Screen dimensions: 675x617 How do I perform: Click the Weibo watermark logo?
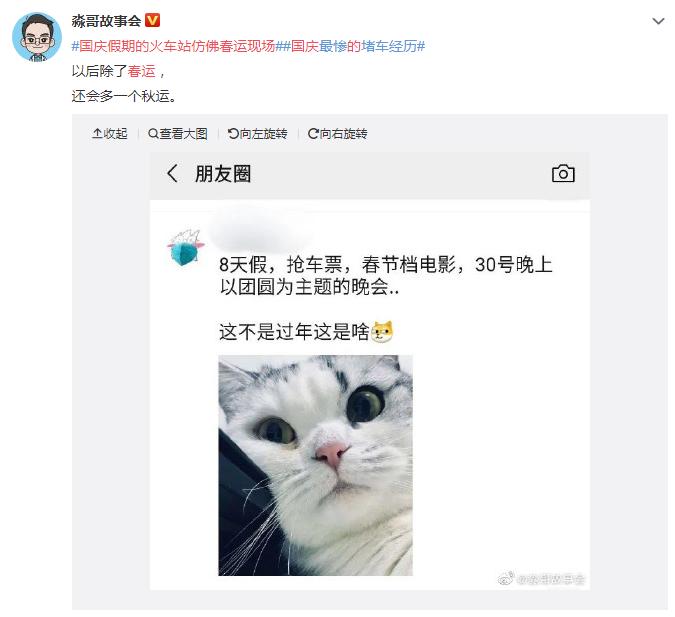pyautogui.click(x=506, y=578)
